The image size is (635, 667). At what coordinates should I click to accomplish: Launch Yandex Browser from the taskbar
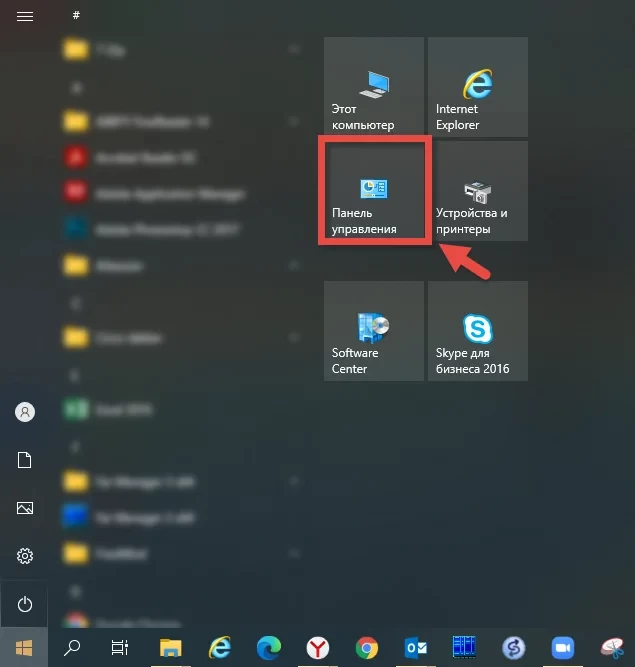coord(318,648)
